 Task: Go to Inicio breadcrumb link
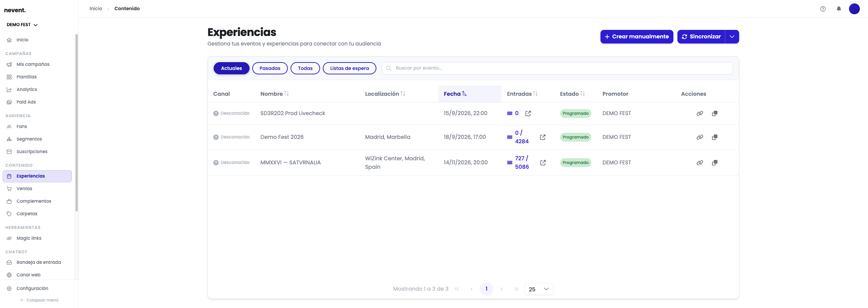coord(96,8)
